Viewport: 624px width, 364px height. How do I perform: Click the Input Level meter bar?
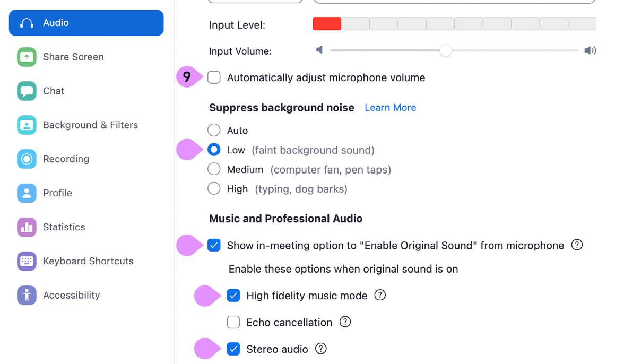[x=454, y=24]
